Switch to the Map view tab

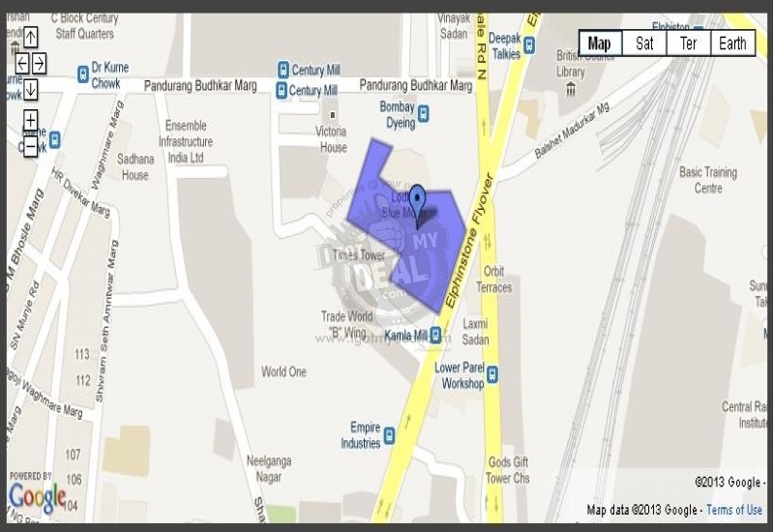600,44
